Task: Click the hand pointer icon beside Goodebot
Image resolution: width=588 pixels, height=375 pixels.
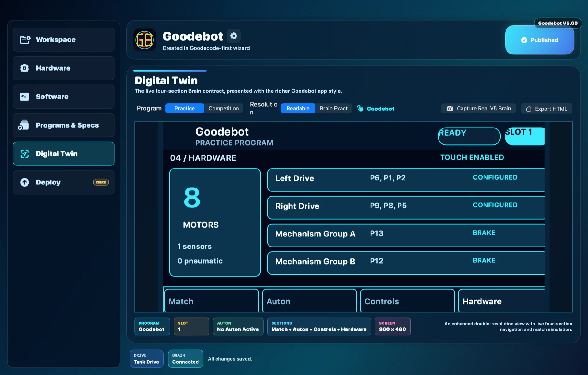Action: (360, 108)
